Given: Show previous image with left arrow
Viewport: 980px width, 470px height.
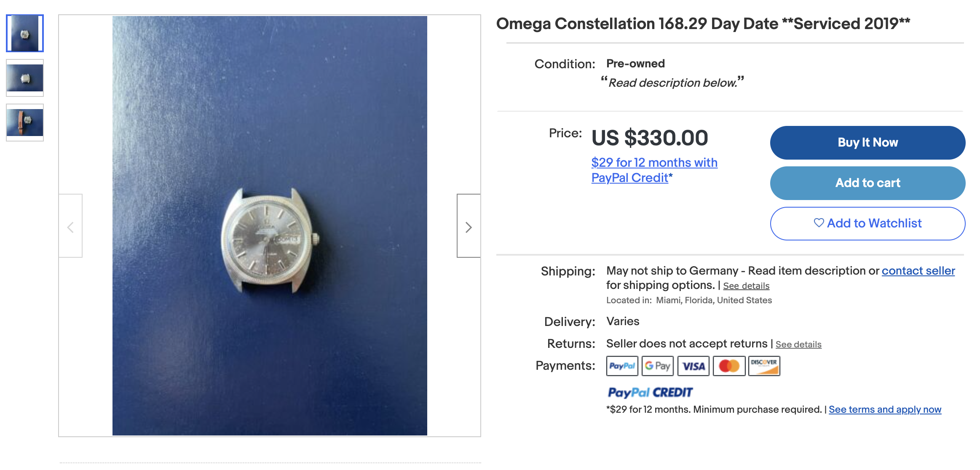Looking at the screenshot, I should (70, 227).
